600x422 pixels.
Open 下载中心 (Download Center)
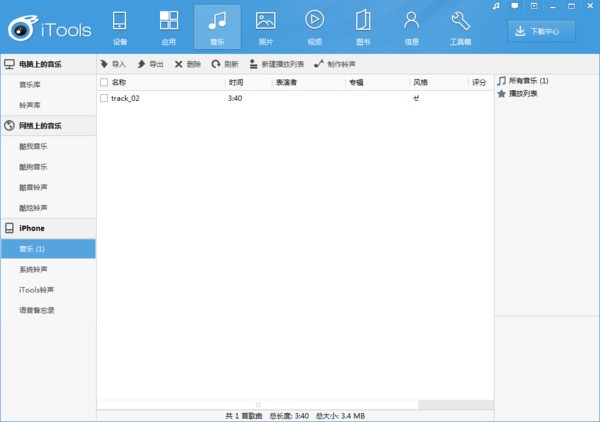pos(541,31)
